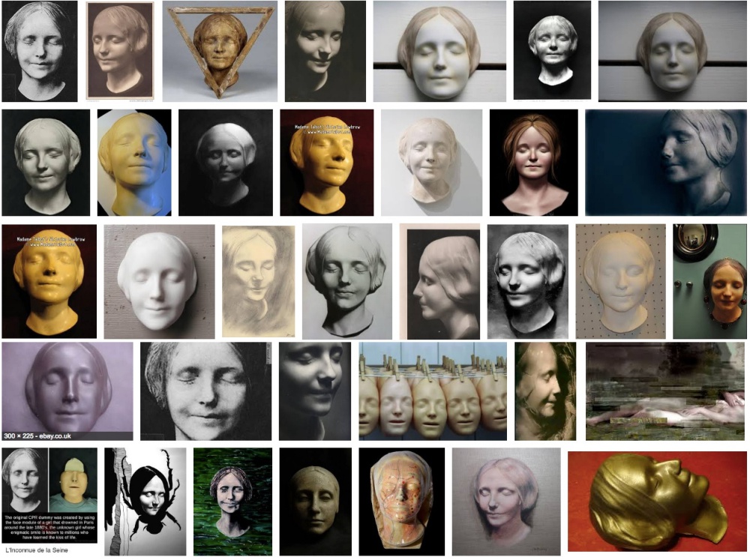Select the golden profile mask with wavy hair

click(x=545, y=391)
